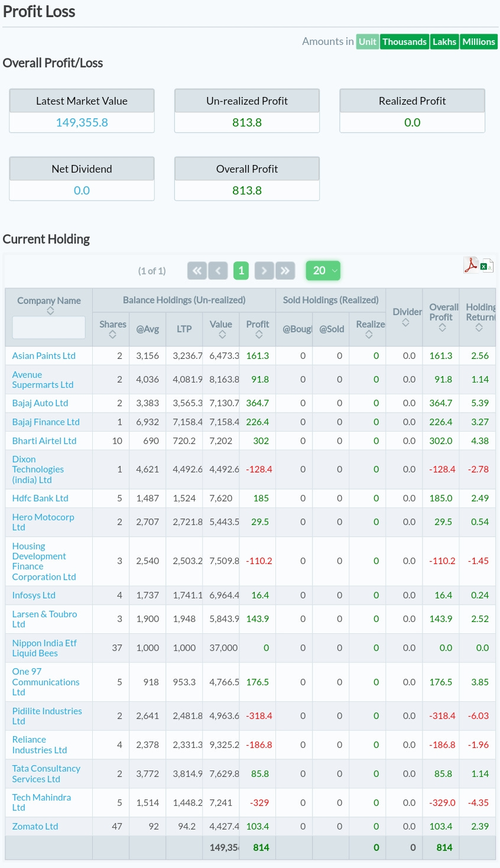The width and height of the screenshot is (500, 868).
Task: Sort table by Shares column
Action: click(x=112, y=335)
